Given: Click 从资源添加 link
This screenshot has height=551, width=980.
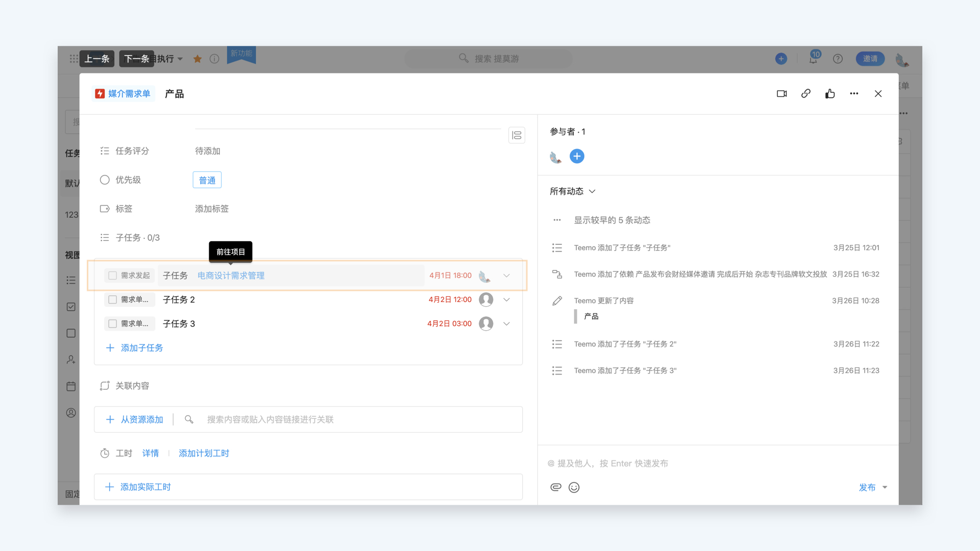Looking at the screenshot, I should pos(134,419).
